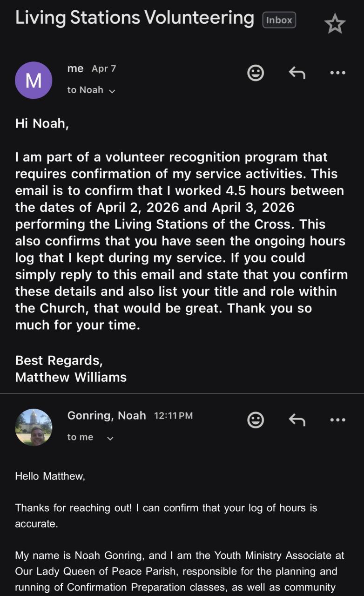
Task: Click the "Apr 7" date stamp
Action: click(x=104, y=69)
